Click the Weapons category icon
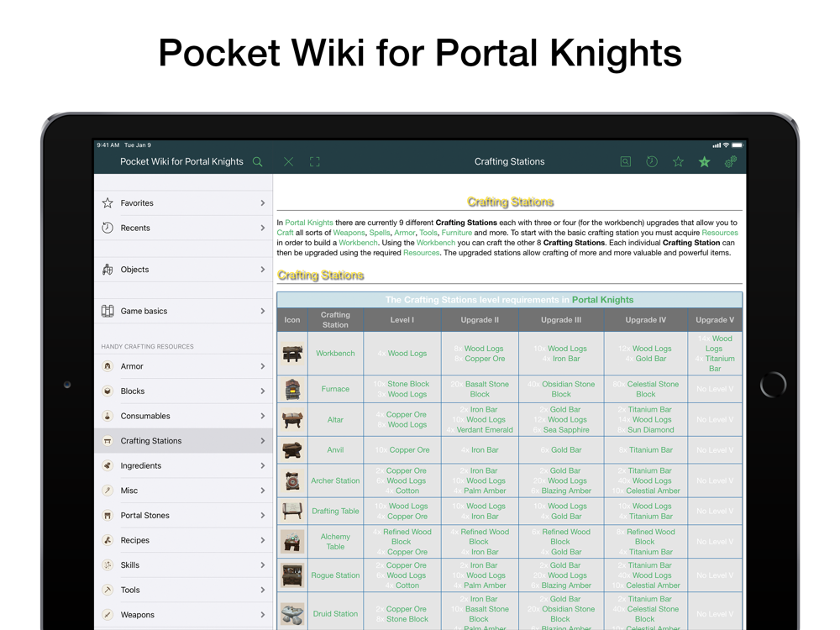Viewport: 840px width, 630px height. click(x=108, y=615)
